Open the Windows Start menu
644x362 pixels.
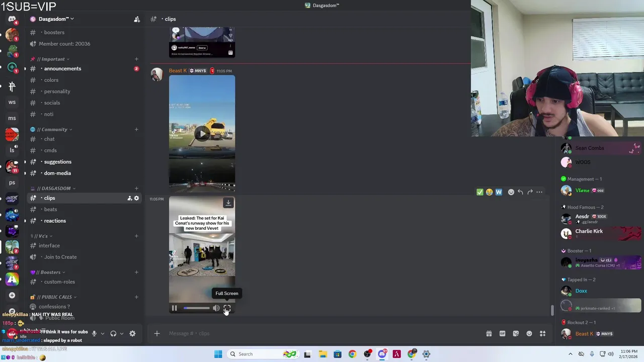pos(218,354)
